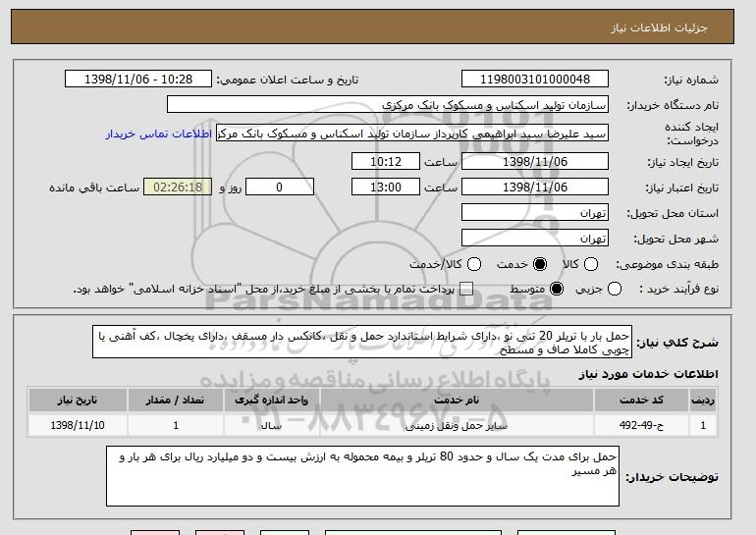
Task: Click the creation time field 10:12
Action: pos(386,161)
